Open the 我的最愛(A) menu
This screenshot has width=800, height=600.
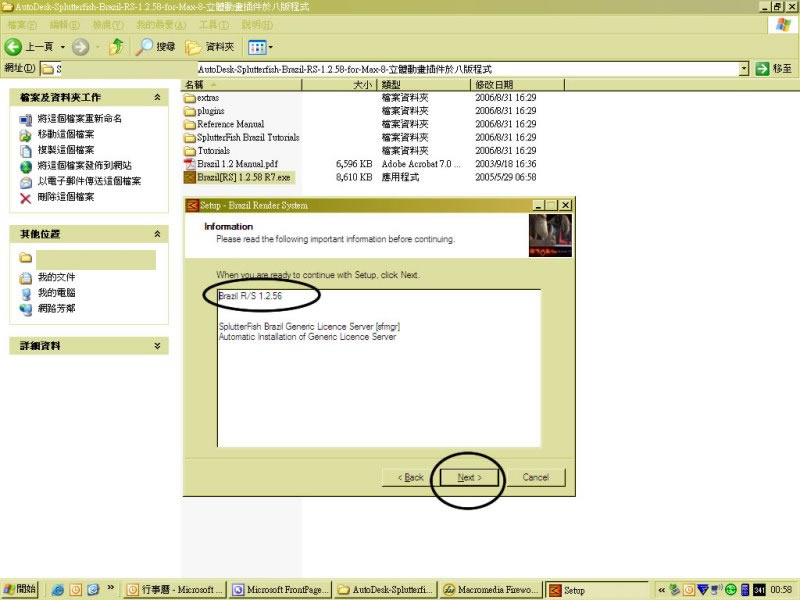(161, 24)
